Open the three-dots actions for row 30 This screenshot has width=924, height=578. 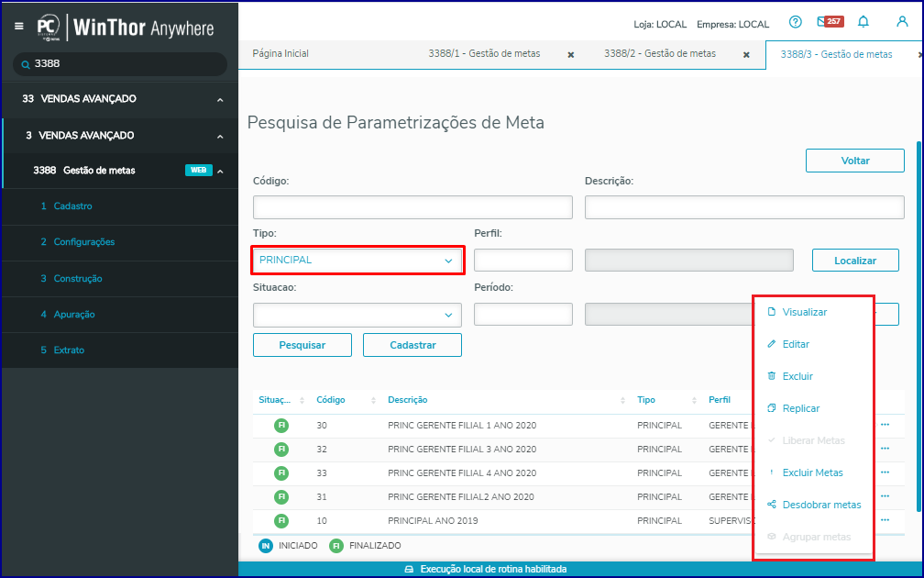[885, 425]
